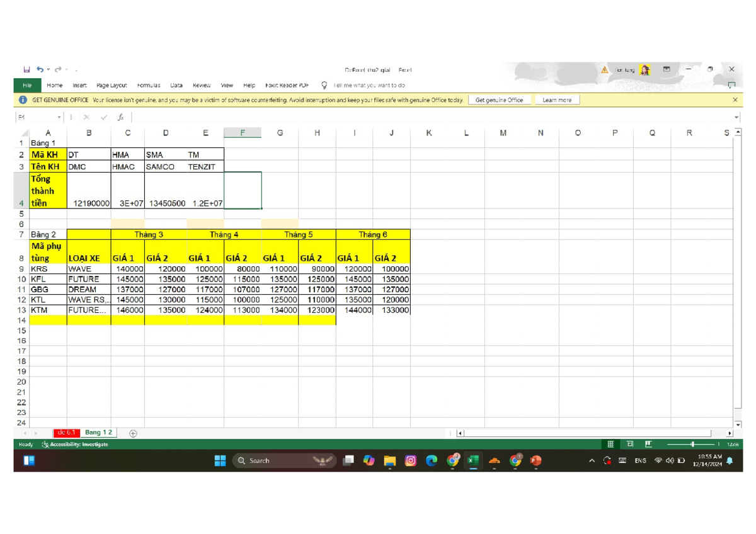Screen dimensions: 756x534
Task: Select column F header
Action: 243,133
